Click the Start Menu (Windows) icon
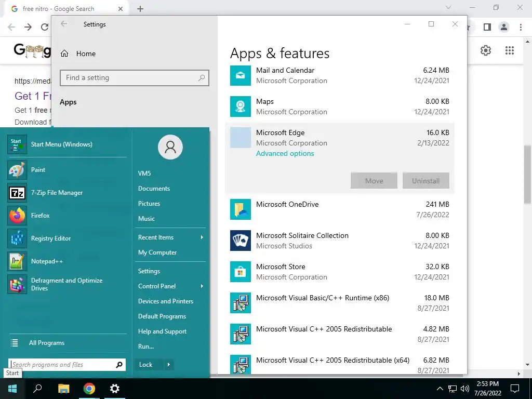The height and width of the screenshot is (399, 532). point(17,144)
